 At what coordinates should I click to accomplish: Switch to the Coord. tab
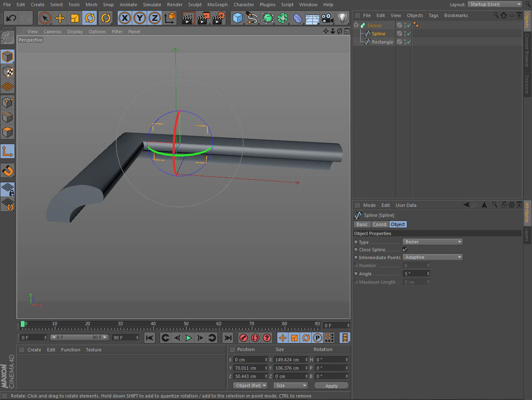(x=380, y=224)
